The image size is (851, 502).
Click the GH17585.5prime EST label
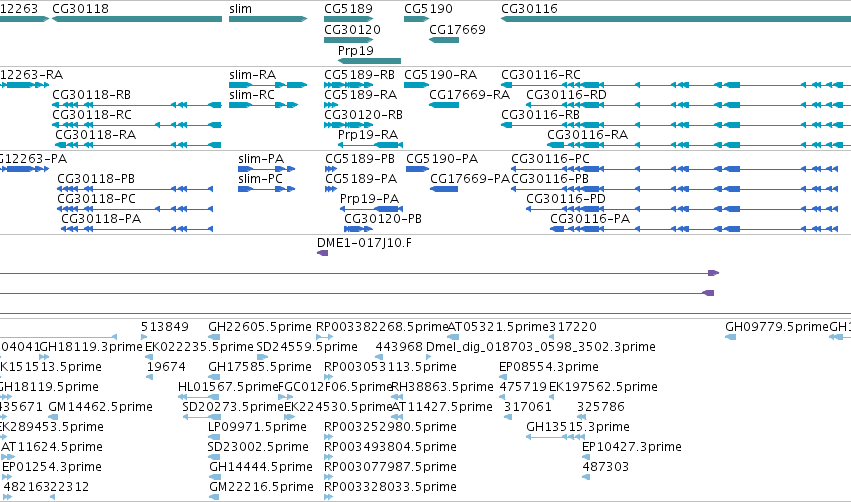pyautogui.click(x=260, y=366)
